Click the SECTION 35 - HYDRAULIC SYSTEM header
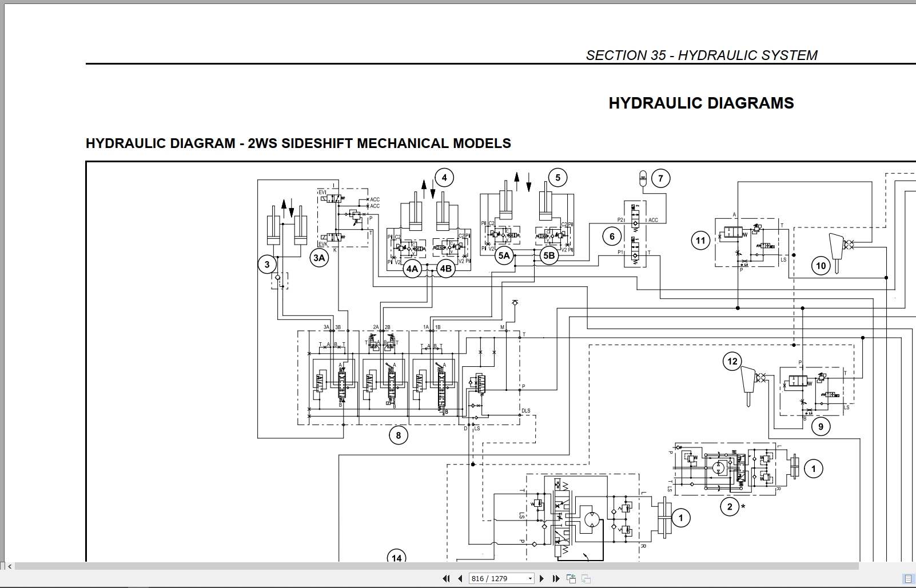Viewport: 916px width, 588px height. [x=702, y=55]
